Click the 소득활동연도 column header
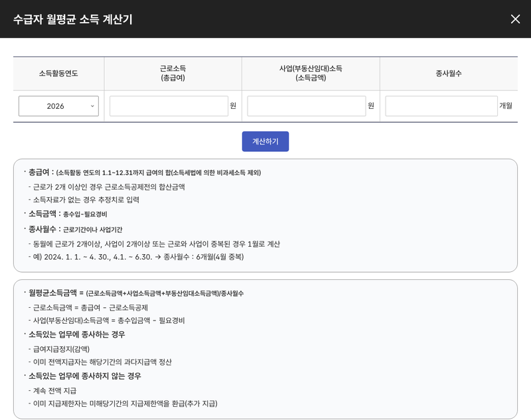 click(x=58, y=74)
